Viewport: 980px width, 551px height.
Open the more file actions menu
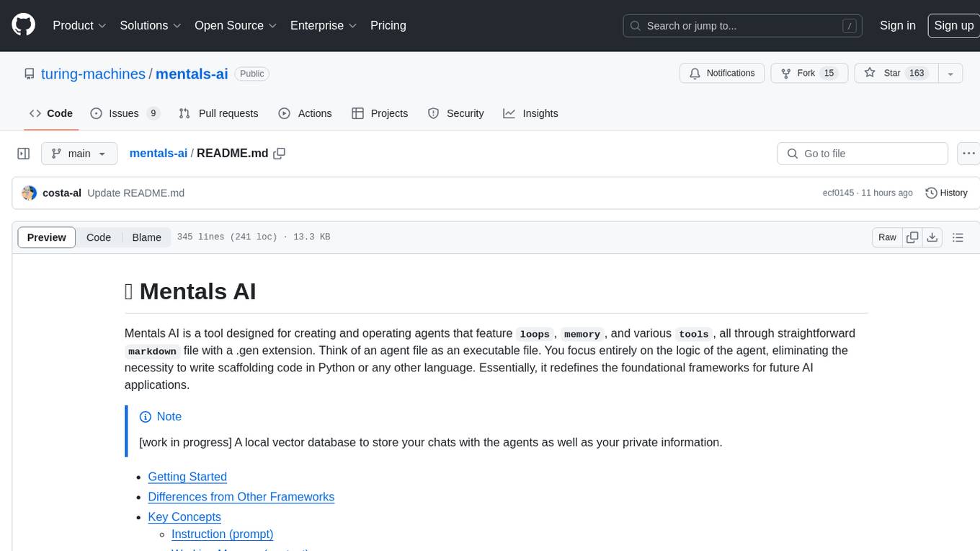click(969, 154)
